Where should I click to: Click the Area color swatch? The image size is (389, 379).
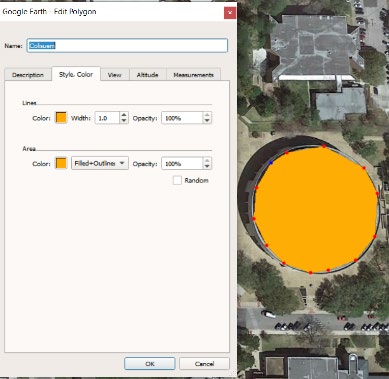point(61,163)
